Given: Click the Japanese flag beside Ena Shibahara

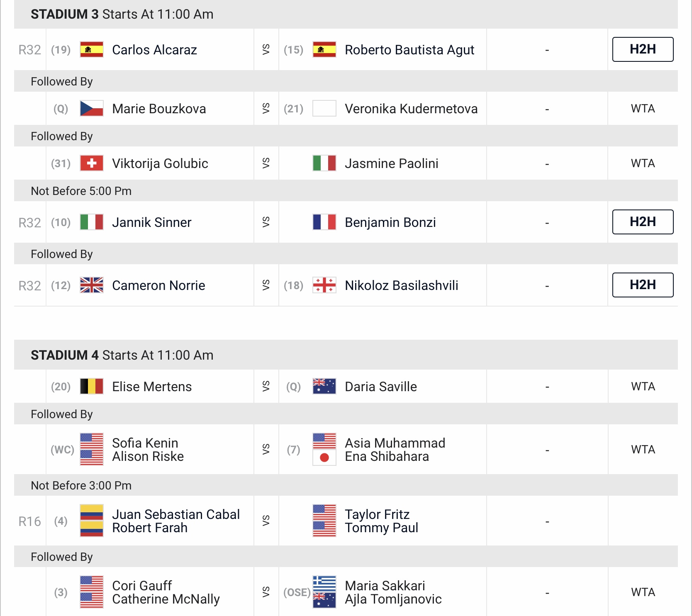Looking at the screenshot, I should coord(324,458).
